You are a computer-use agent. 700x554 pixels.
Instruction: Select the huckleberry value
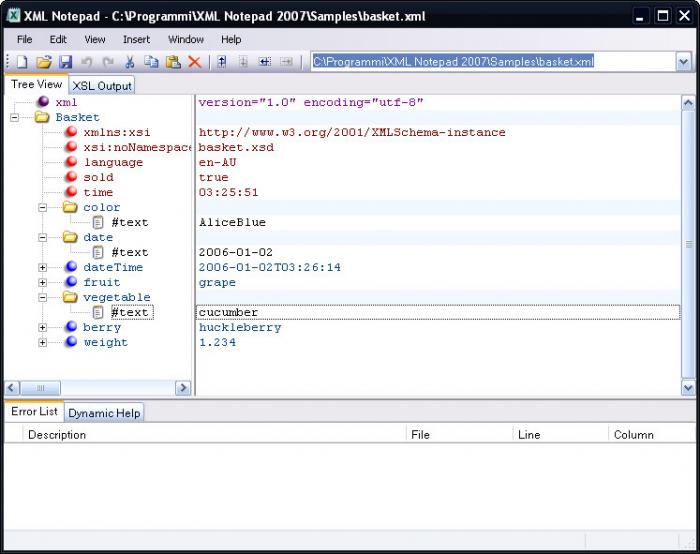tap(240, 327)
